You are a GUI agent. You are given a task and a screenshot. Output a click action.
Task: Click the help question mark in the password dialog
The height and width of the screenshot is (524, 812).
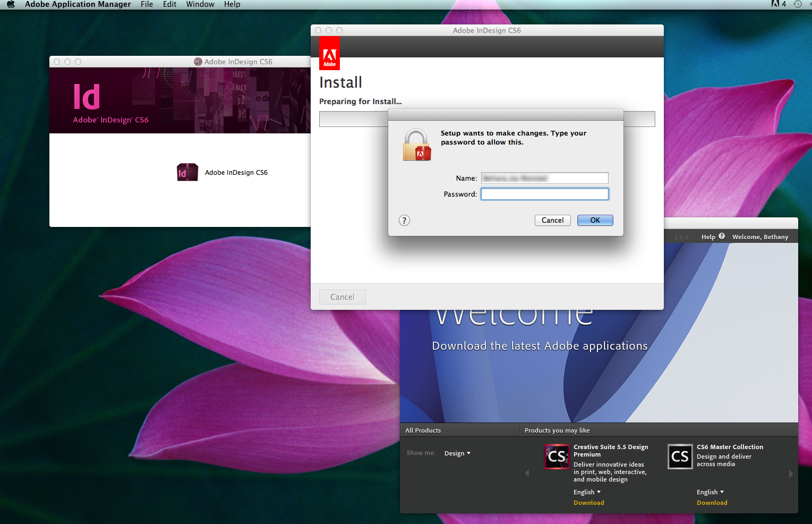(404, 220)
